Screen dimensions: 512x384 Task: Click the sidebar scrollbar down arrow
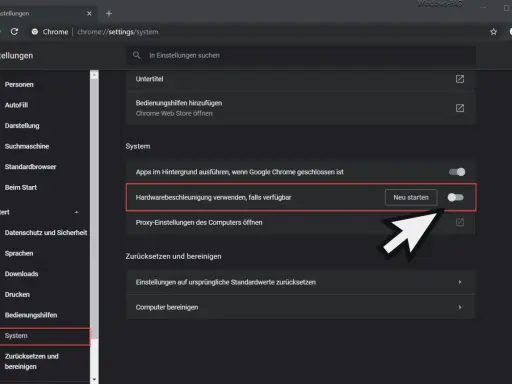coord(94,379)
